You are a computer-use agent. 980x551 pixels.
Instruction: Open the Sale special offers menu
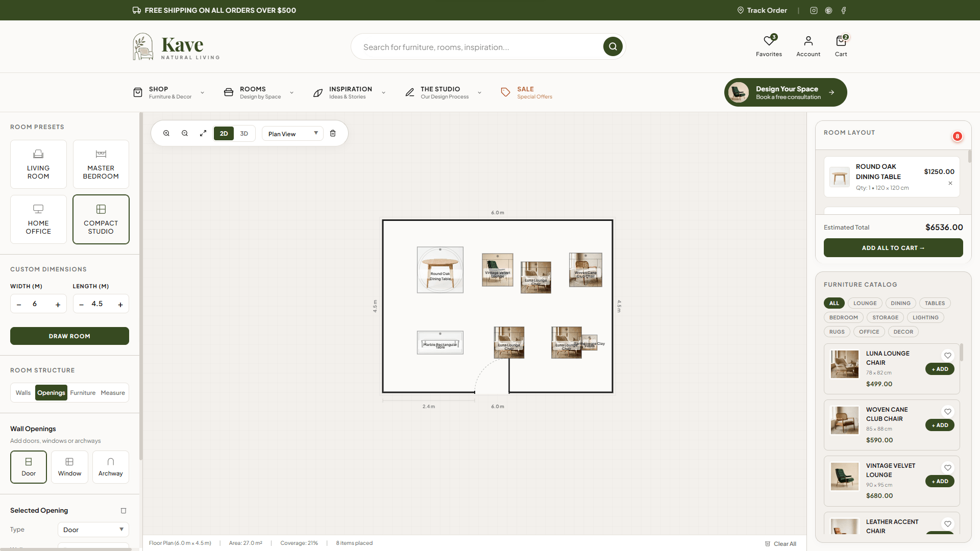[526, 92]
